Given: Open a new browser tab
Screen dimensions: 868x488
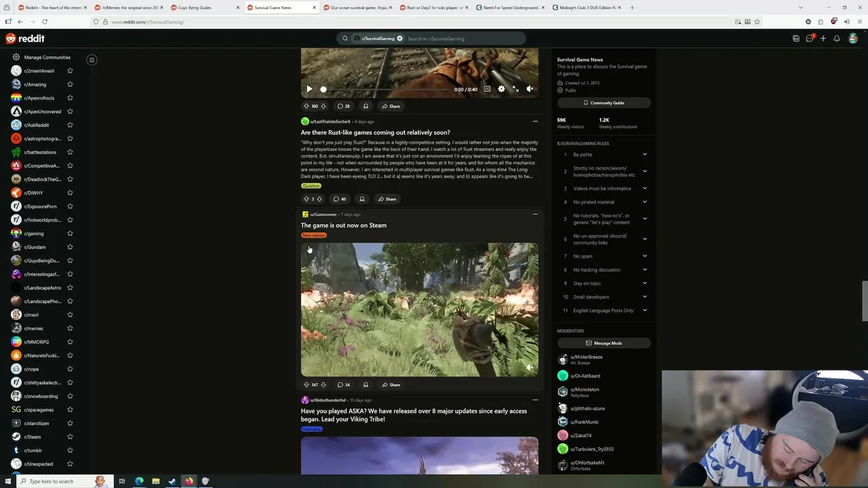Looking at the screenshot, I should 632,7.
